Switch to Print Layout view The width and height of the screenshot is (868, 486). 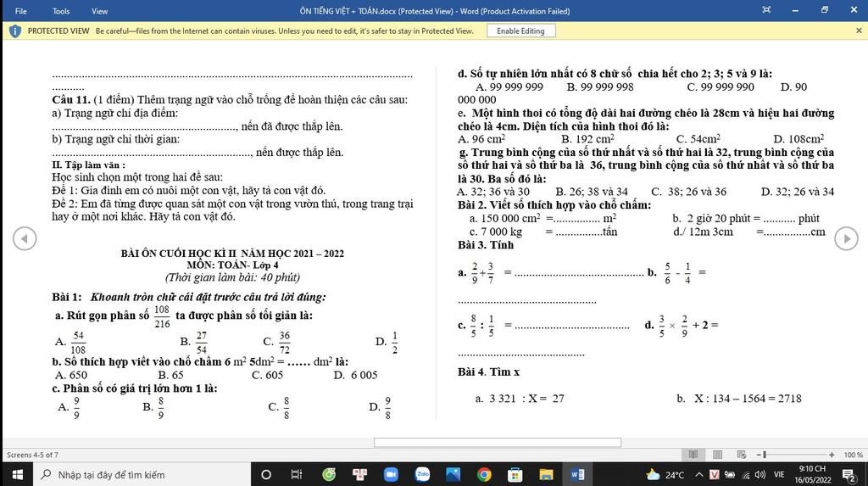coord(717,455)
